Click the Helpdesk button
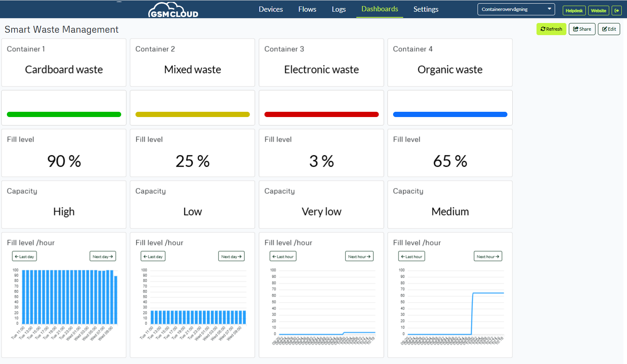The image size is (627, 364). point(574,10)
